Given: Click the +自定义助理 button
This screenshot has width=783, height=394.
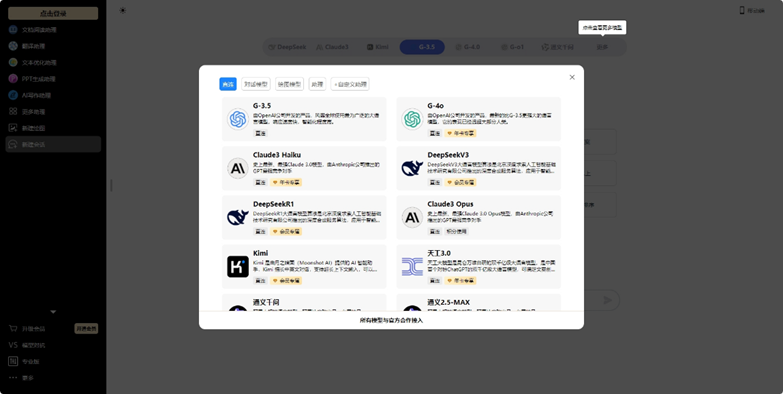Looking at the screenshot, I should coord(350,84).
